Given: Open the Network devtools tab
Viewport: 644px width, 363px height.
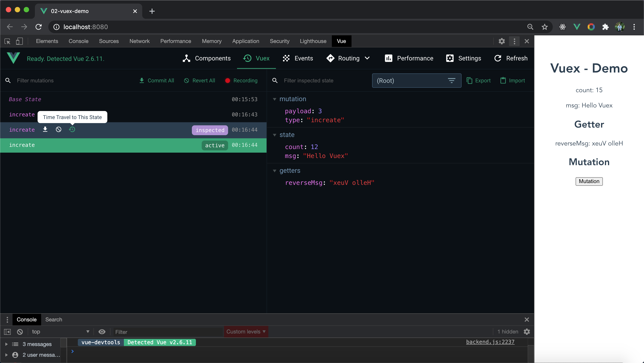Looking at the screenshot, I should tap(139, 41).
